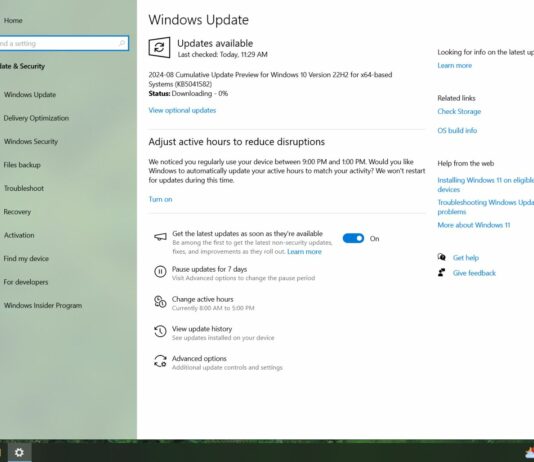
Task: Click the pause icon beside Pause updates
Action: tap(160, 272)
